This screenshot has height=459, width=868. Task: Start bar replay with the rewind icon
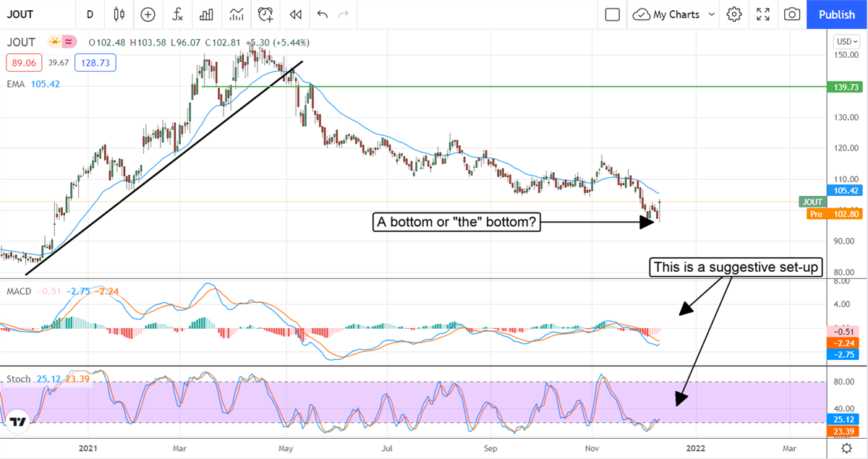295,14
